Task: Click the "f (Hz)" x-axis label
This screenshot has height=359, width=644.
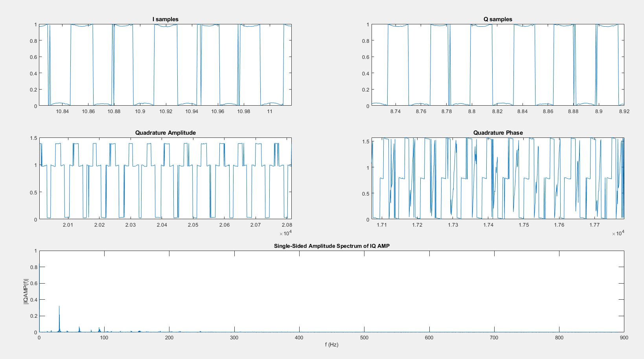Action: (332, 345)
